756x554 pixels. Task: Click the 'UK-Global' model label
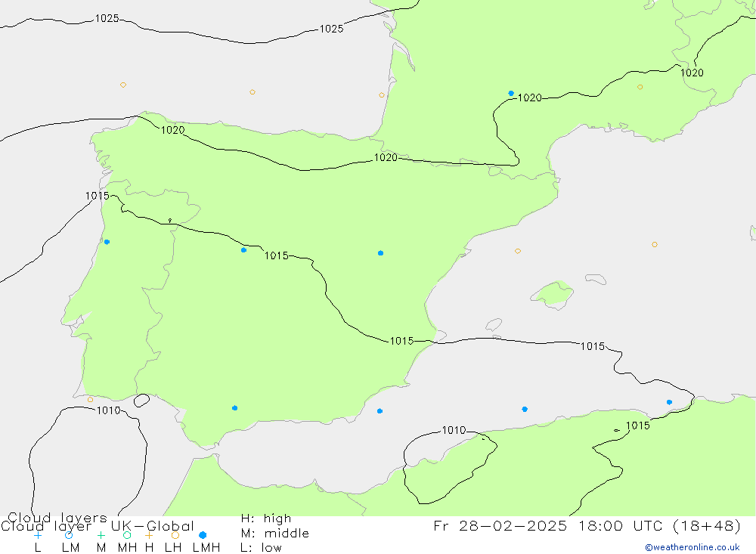[153, 526]
